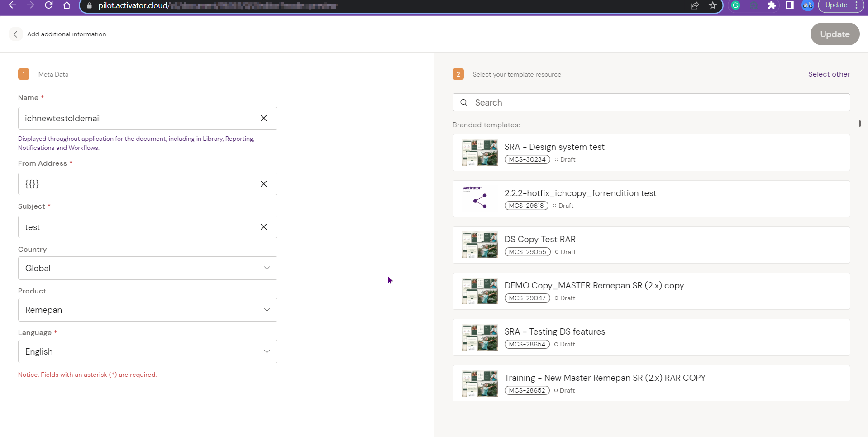Expand the Product dropdown showing Remepan

(x=148, y=310)
